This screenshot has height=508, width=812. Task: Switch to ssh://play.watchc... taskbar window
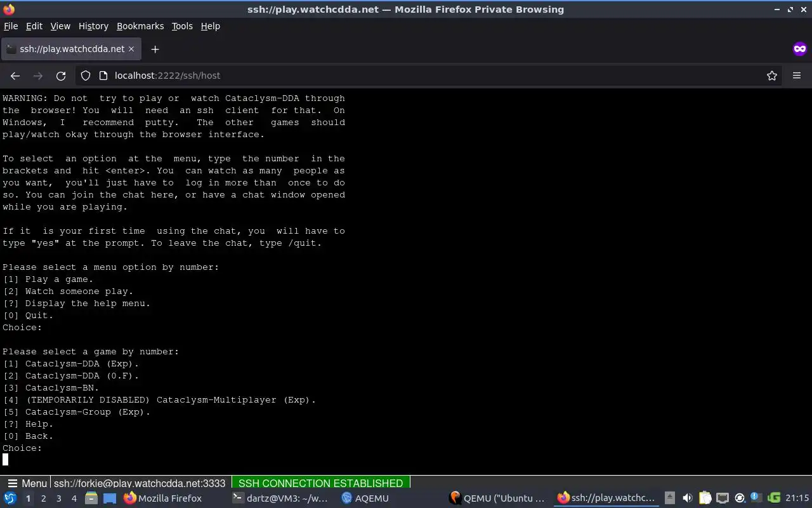[606, 498]
